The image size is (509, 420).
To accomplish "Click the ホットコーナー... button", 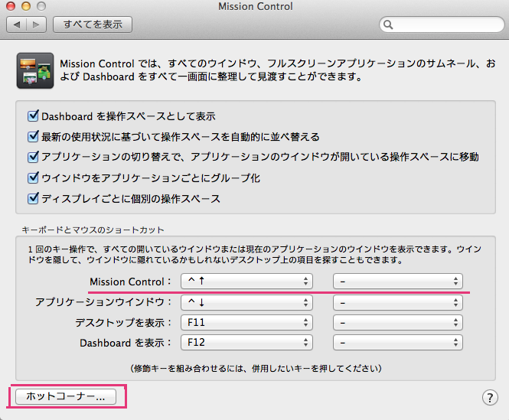I will (x=66, y=396).
